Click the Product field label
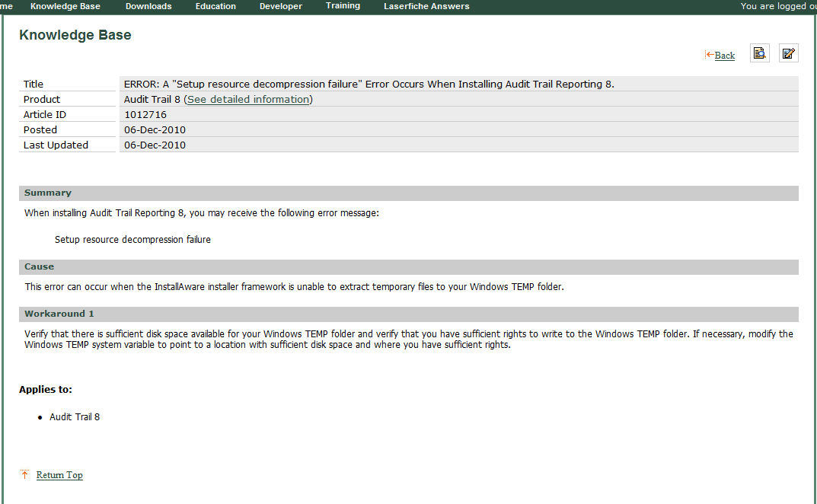Viewport: 817px width, 504px height. 42,99
